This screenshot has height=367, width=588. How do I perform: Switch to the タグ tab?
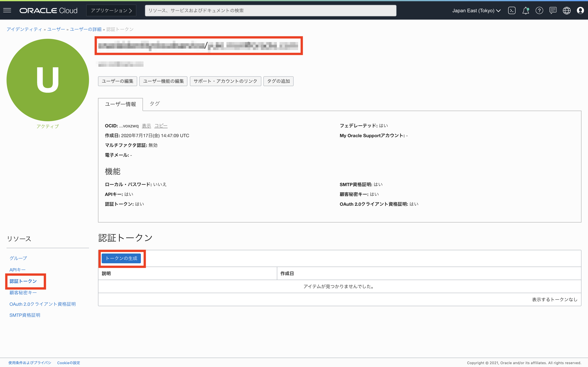click(x=154, y=104)
